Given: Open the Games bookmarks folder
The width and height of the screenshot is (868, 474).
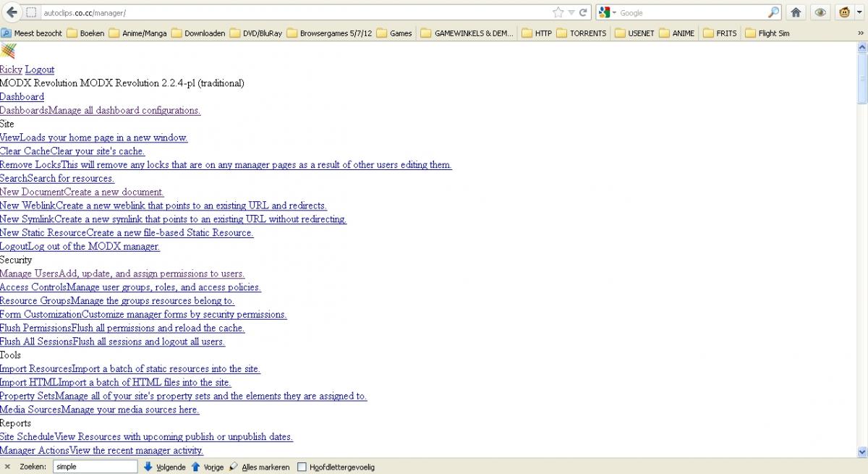Looking at the screenshot, I should coord(394,33).
